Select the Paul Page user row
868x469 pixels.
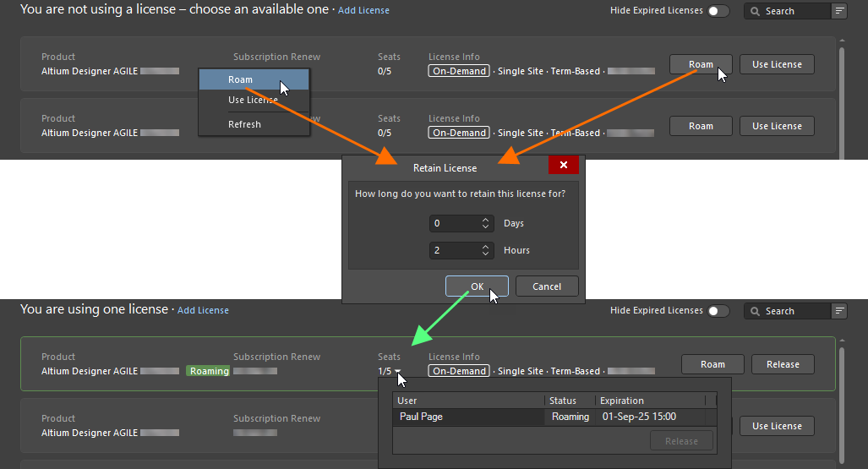click(x=554, y=417)
